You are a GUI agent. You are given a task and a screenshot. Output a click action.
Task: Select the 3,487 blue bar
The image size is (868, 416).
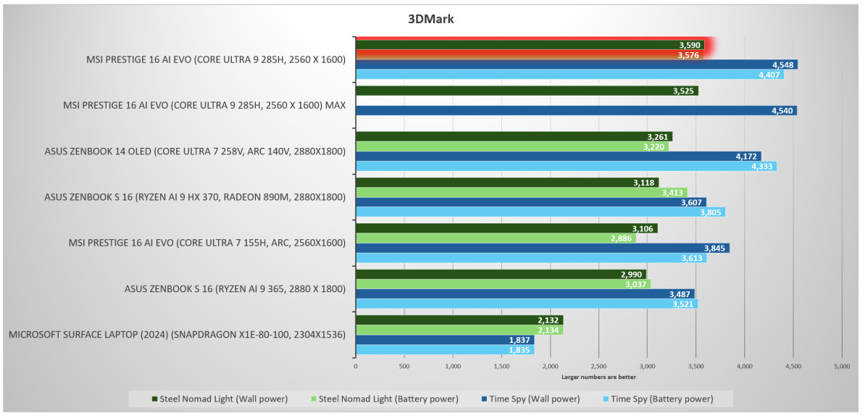coord(525,294)
